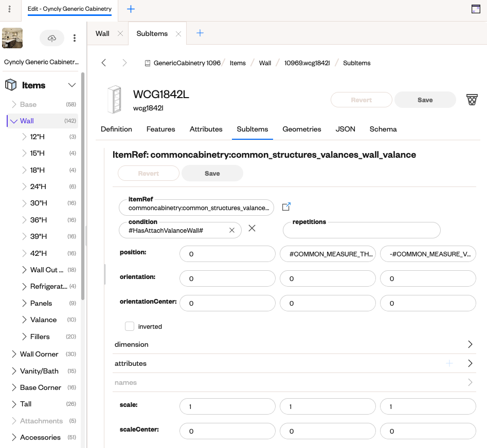Delete item using the trash basket icon
This screenshot has width=487, height=448.
(x=472, y=100)
